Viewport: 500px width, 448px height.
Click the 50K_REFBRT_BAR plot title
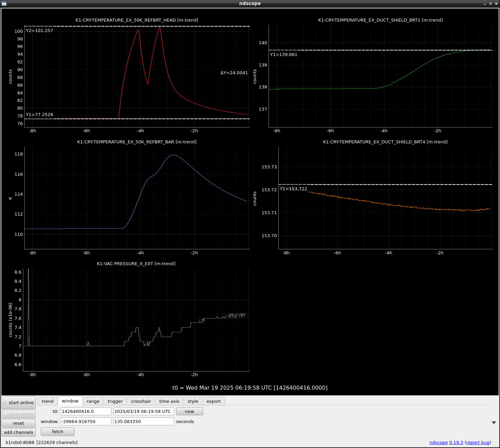(x=137, y=142)
